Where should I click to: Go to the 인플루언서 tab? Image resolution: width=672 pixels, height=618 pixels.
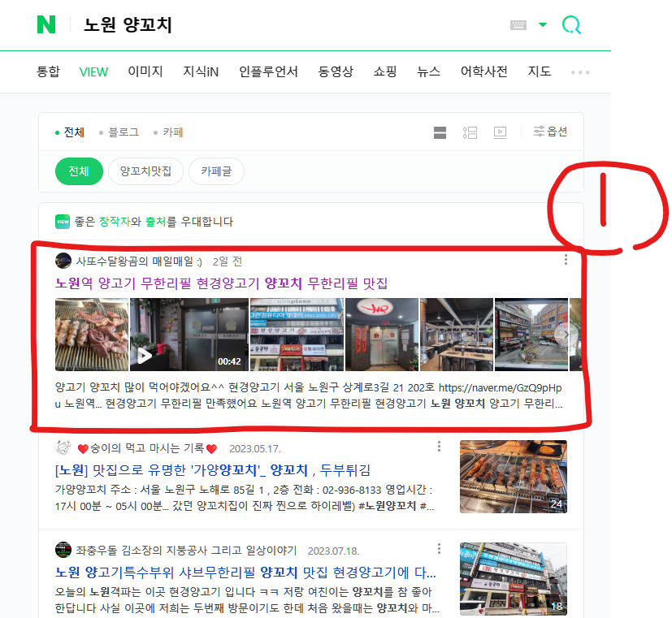(268, 71)
